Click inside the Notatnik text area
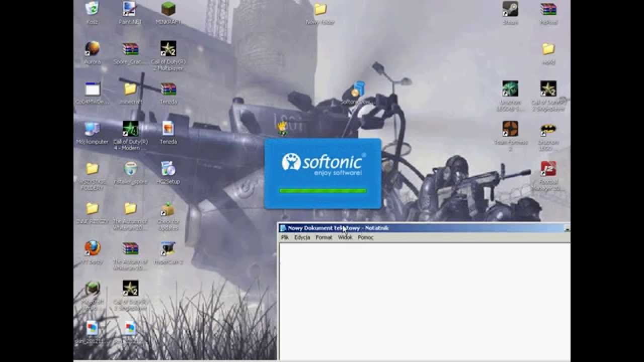 pyautogui.click(x=425, y=302)
